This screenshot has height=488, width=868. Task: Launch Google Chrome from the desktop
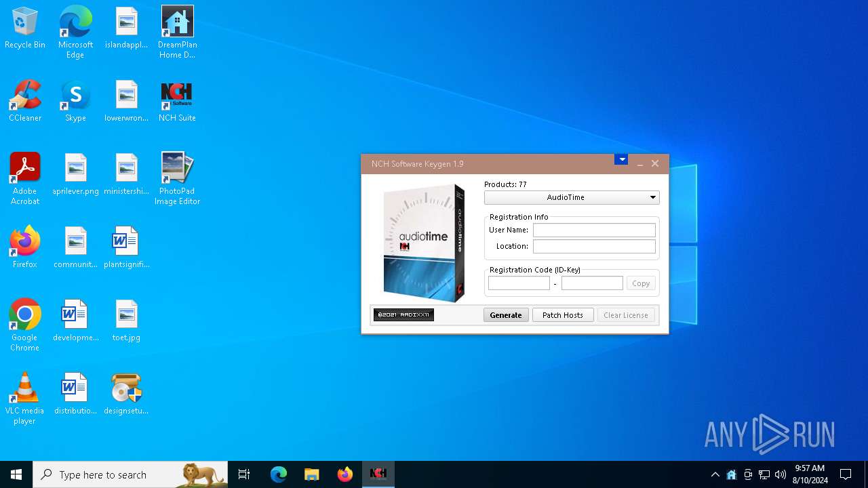click(25, 325)
